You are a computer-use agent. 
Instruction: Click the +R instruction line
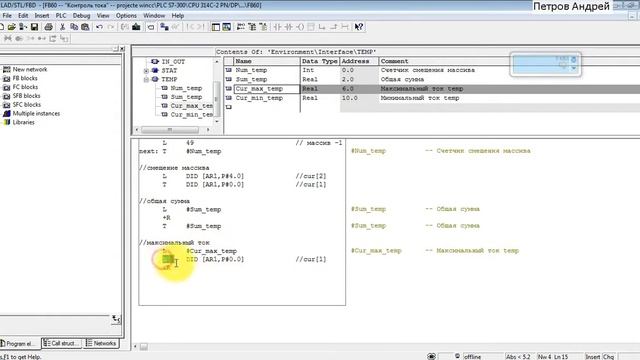coord(167,218)
